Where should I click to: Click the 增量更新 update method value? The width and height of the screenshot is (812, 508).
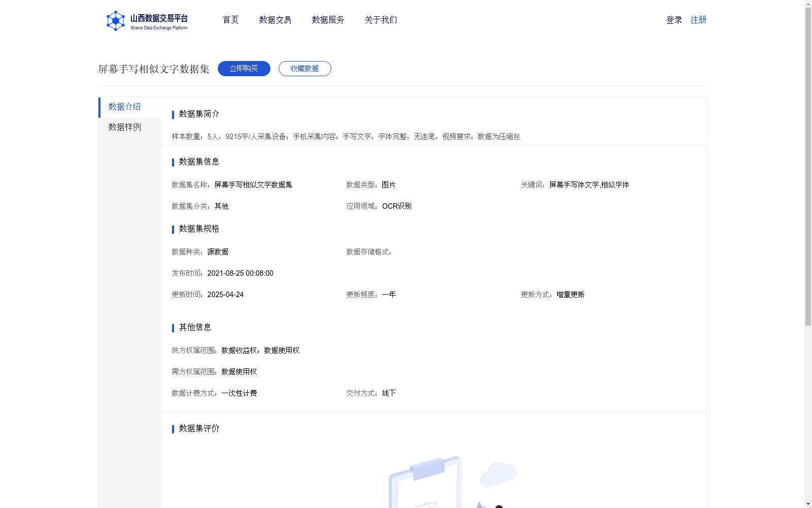(570, 295)
